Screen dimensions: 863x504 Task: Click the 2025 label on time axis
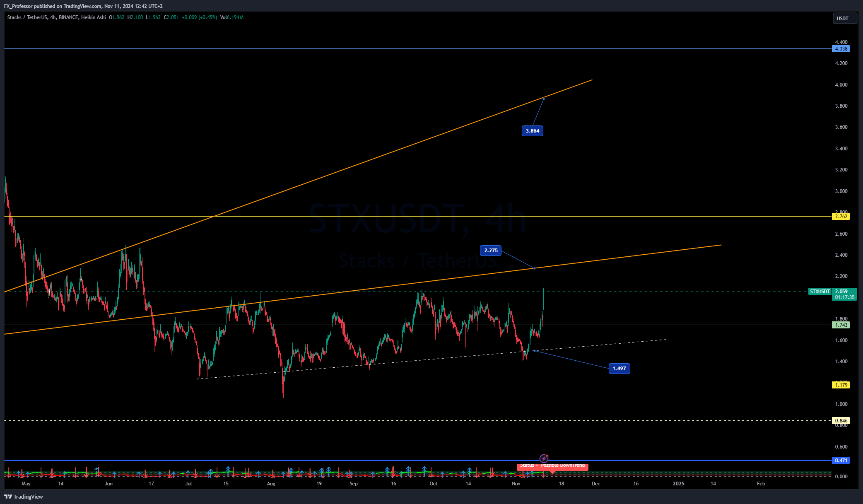point(678,484)
